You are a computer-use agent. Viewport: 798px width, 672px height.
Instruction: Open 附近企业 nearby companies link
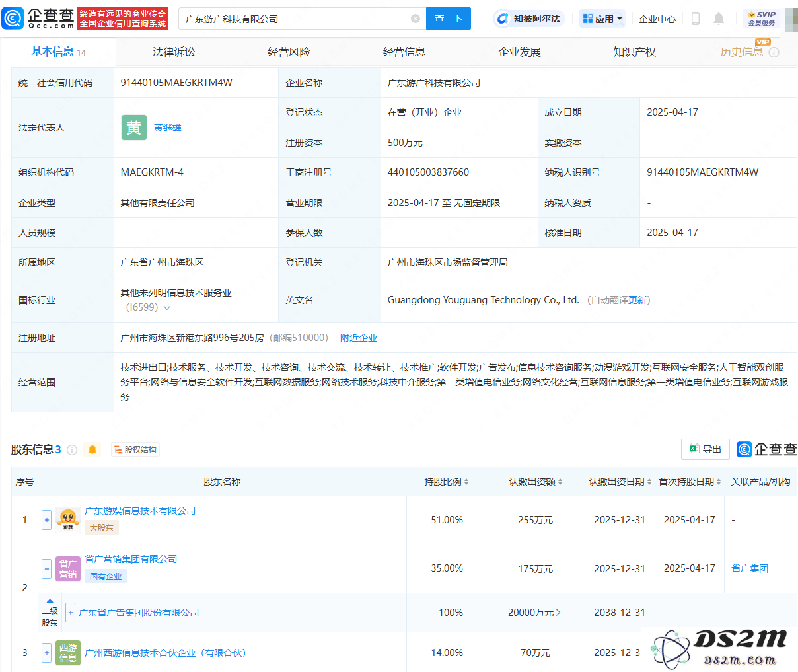pyautogui.click(x=359, y=338)
